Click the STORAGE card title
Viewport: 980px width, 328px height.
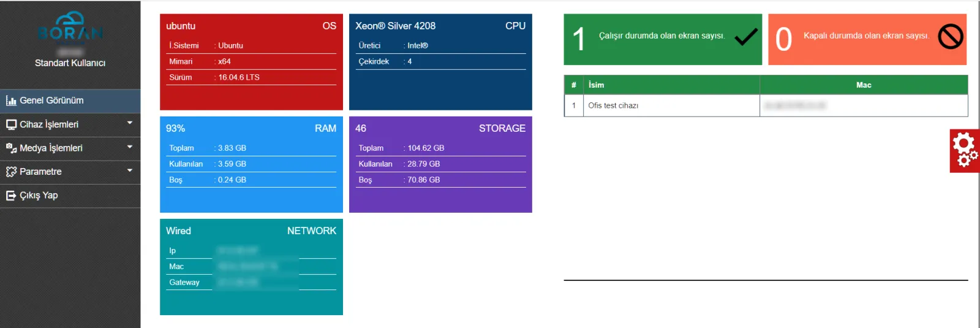coord(502,128)
